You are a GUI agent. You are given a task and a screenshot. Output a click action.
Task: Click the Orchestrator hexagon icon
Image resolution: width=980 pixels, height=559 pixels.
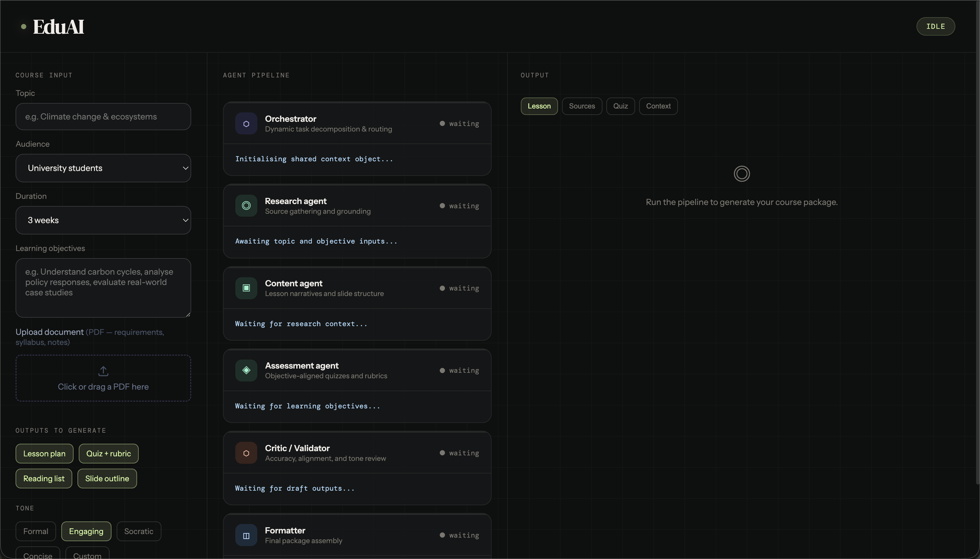point(246,124)
